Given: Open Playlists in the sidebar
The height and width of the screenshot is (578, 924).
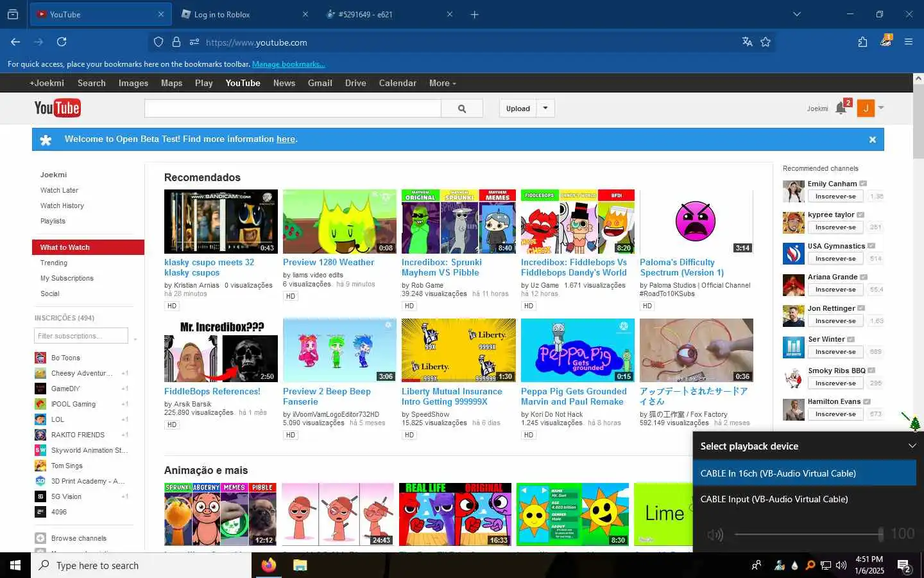Looking at the screenshot, I should coord(53,221).
